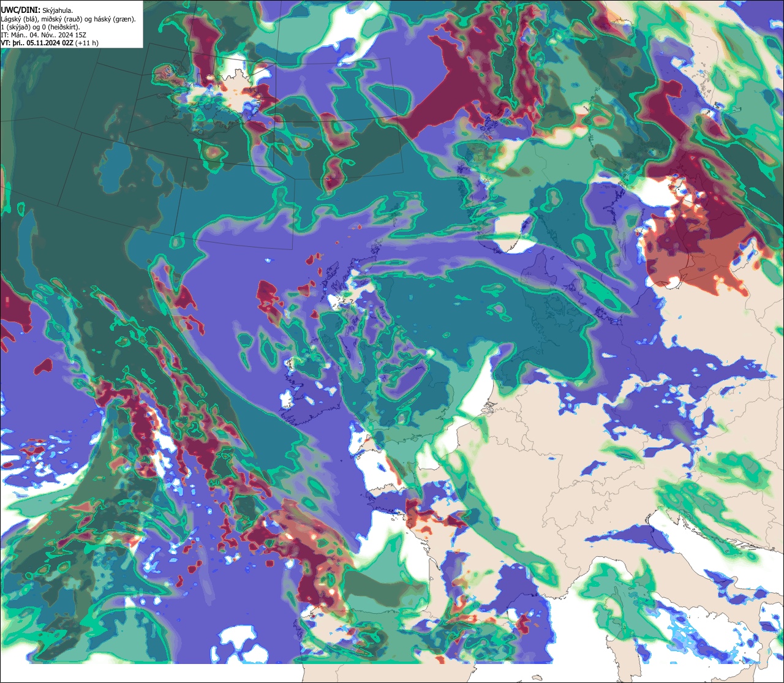The height and width of the screenshot is (683, 784).
Task: Click the '(+11 h)' forecast offset
Action: point(86,43)
